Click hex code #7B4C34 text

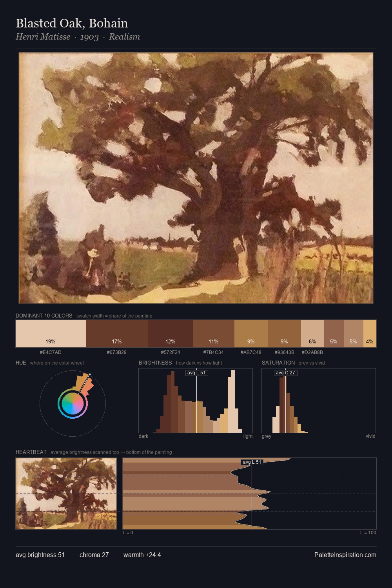coord(214,352)
